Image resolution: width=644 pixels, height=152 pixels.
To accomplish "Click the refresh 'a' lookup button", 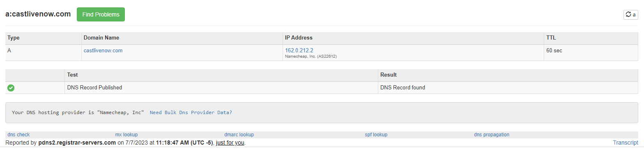I will [x=630, y=14].
